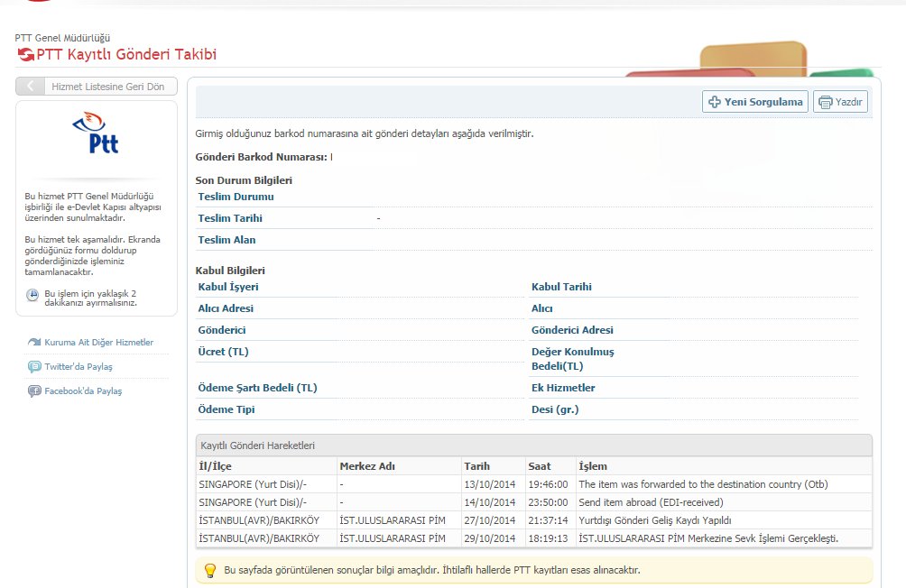This screenshot has height=588, width=906.
Task: Click the PTT Genel Müdürlüğü text
Action: point(62,38)
